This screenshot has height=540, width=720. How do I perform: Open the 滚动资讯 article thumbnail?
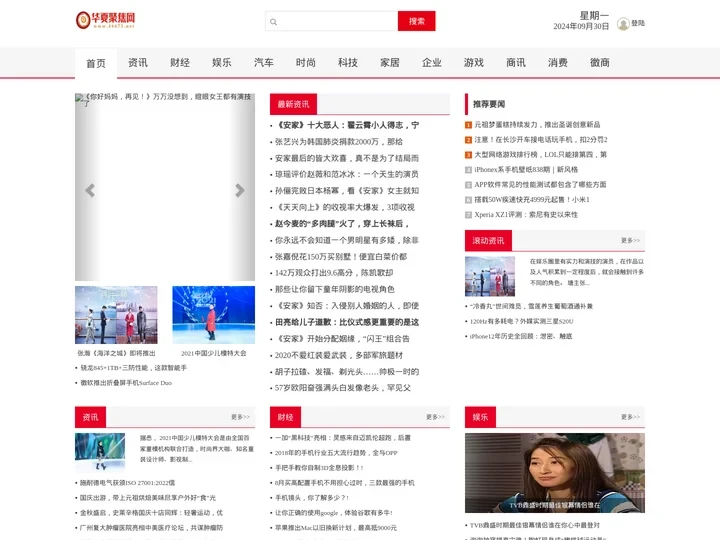pyautogui.click(x=490, y=276)
